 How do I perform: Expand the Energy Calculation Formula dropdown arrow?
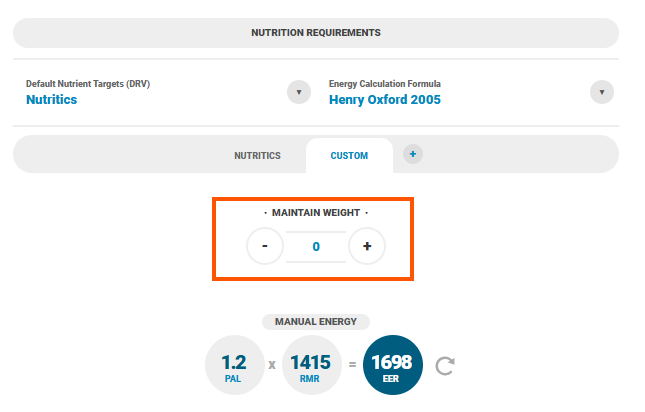(x=602, y=92)
